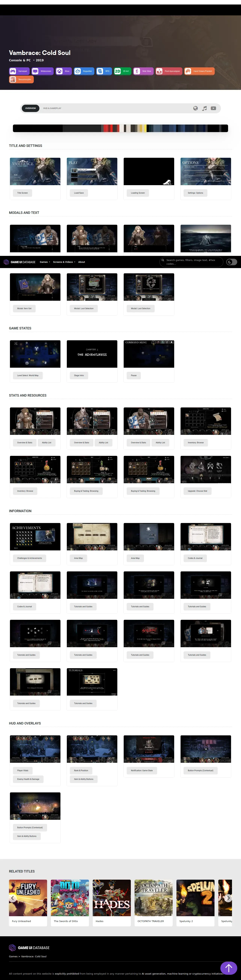Open the Achievements screenshot thumbnail

[x=35, y=537]
